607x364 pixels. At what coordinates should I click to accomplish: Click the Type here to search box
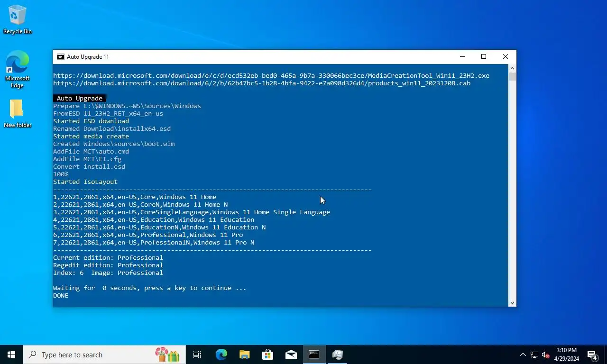104,355
